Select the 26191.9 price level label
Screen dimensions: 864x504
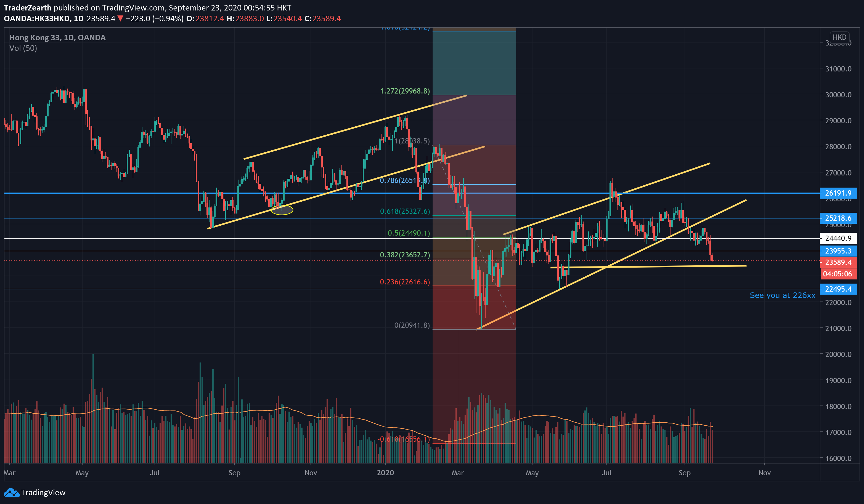point(838,193)
